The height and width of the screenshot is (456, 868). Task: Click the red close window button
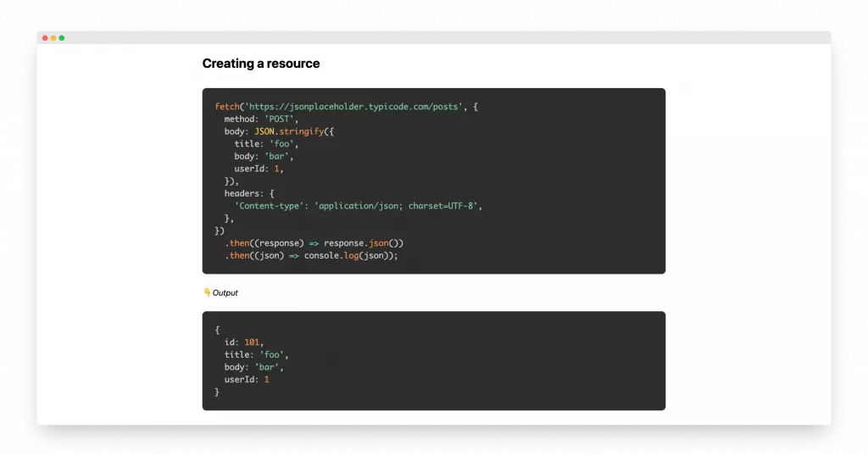click(45, 38)
